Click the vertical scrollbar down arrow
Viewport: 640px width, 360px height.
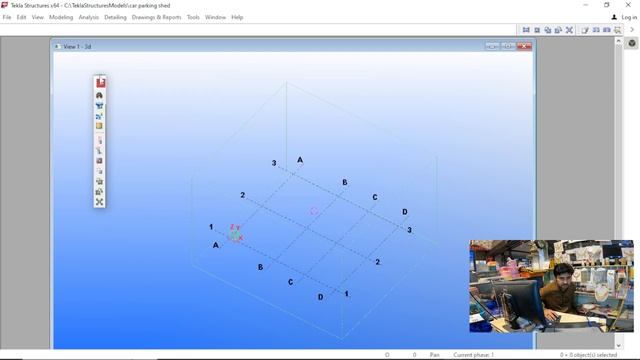click(x=618, y=346)
